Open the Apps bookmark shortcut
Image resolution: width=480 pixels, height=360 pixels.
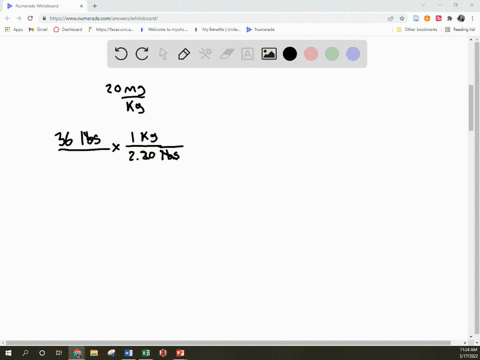point(14,29)
